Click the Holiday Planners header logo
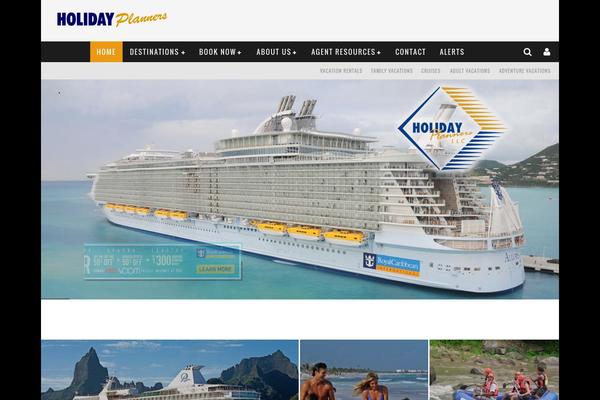 coord(112,19)
